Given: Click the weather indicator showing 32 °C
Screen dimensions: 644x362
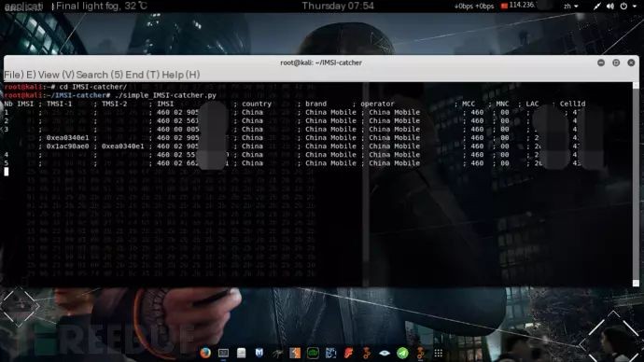Looking at the screenshot, I should (102, 6).
